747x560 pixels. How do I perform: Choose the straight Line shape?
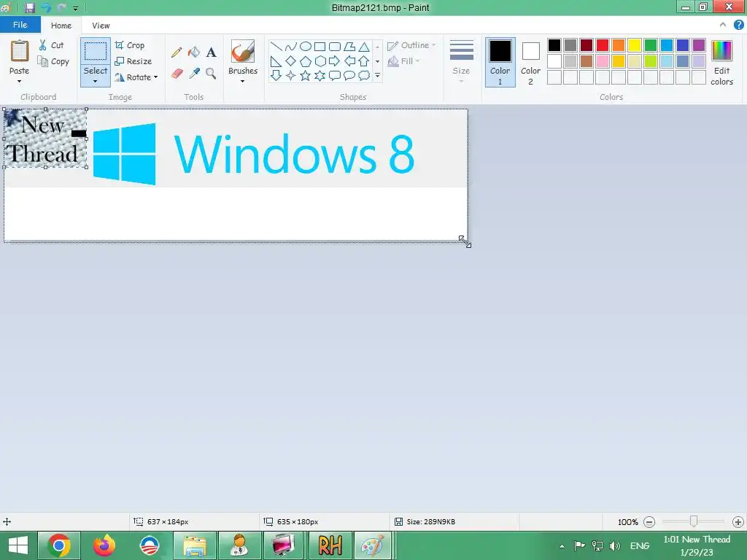click(276, 47)
